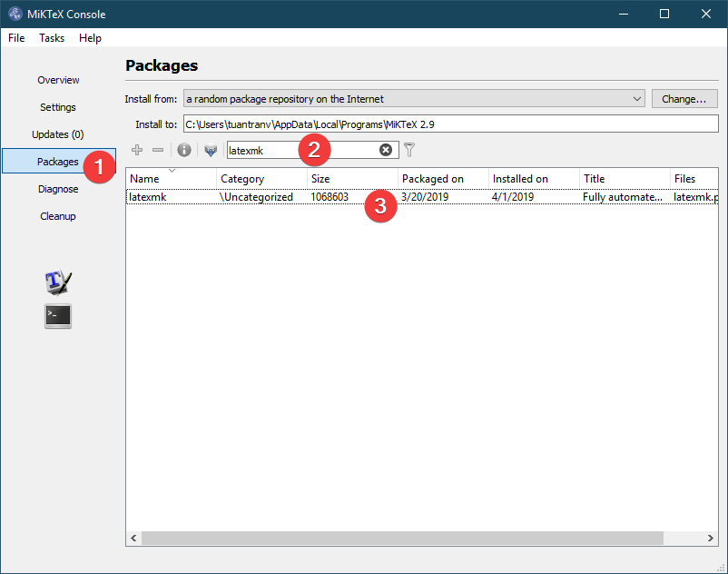Click the uninstall package minus icon
Screen dimensions: 728x574
(158, 150)
